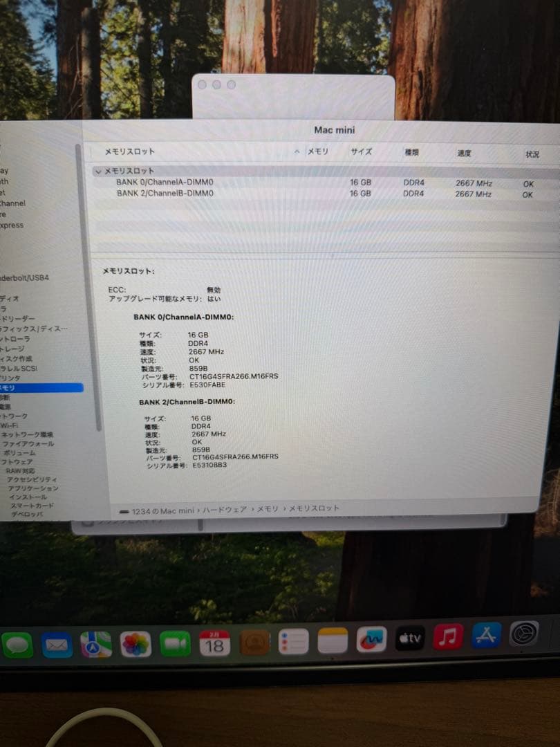
Task: Open the Photos app icon
Action: [136, 644]
